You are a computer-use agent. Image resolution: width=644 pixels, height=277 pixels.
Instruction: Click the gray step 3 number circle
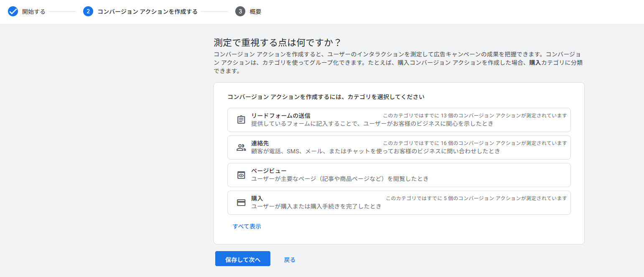(240, 11)
